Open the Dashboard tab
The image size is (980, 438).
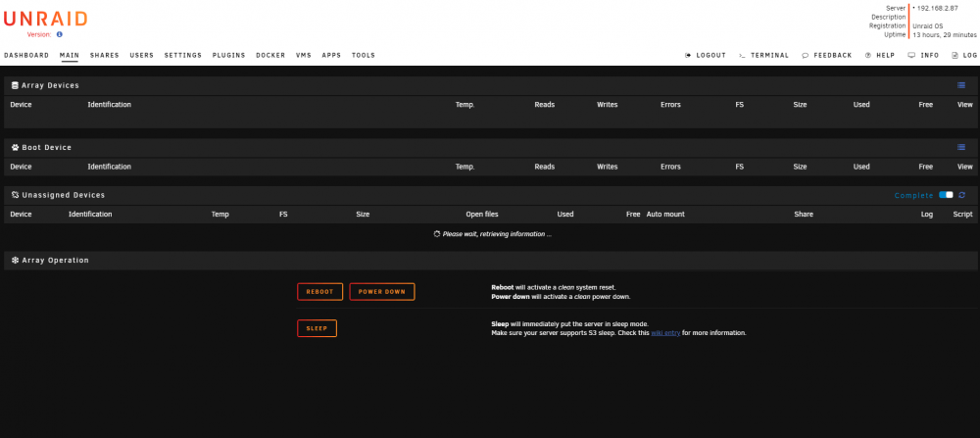coord(26,55)
